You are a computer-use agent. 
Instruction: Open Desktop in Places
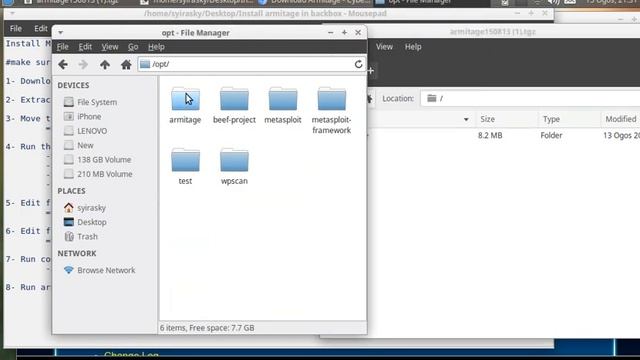pos(85,222)
